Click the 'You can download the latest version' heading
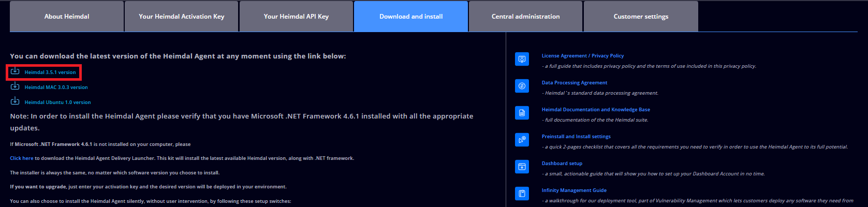868x207 pixels. point(178,56)
